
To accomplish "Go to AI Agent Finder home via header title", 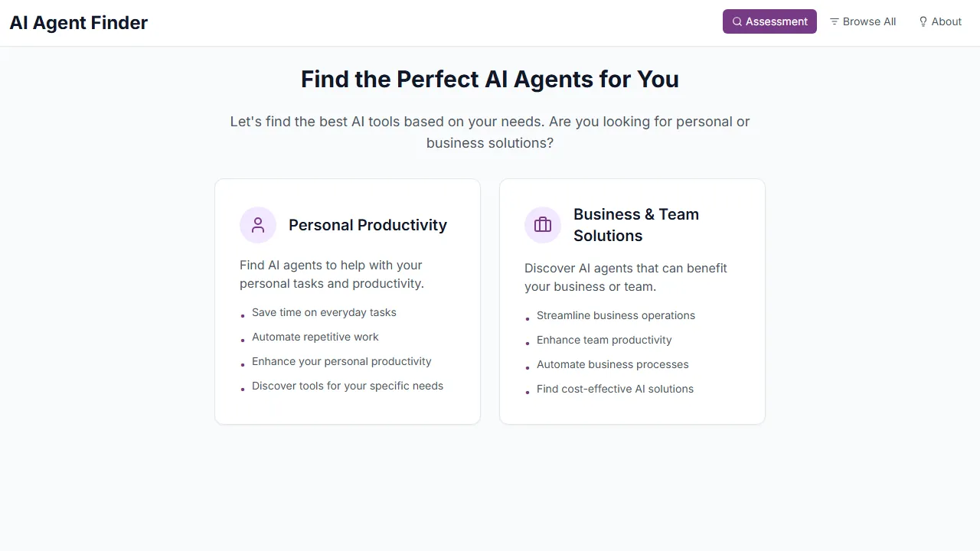I will [x=78, y=22].
